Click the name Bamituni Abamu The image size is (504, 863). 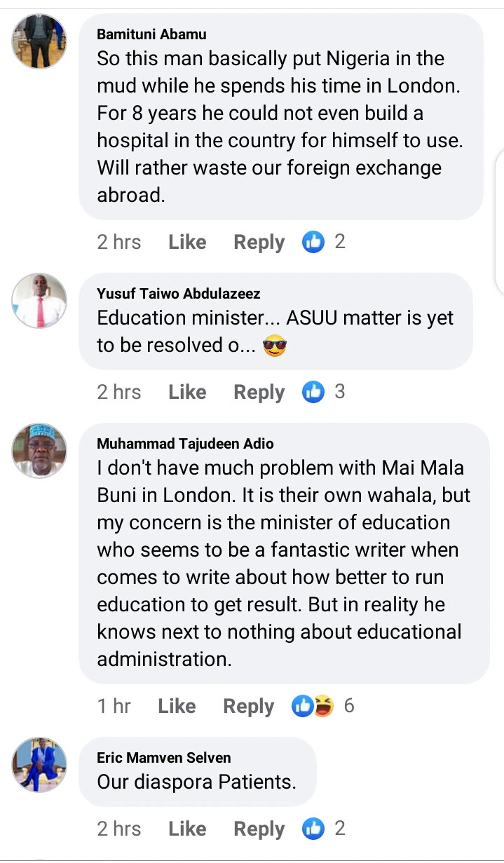[151, 34]
